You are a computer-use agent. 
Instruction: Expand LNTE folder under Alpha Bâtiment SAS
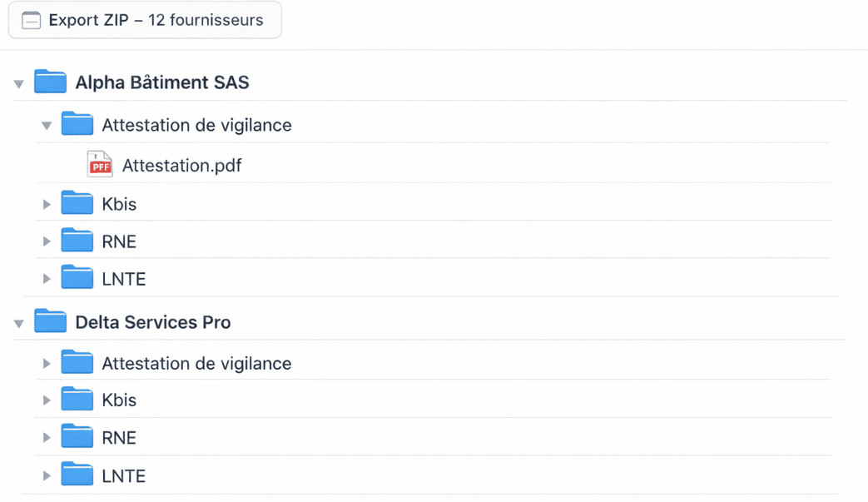(47, 279)
